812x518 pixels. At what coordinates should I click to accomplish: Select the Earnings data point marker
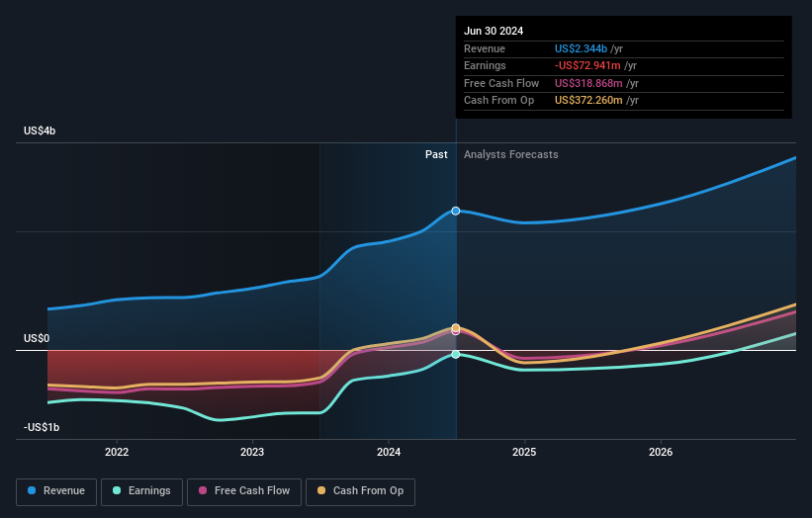(x=456, y=355)
